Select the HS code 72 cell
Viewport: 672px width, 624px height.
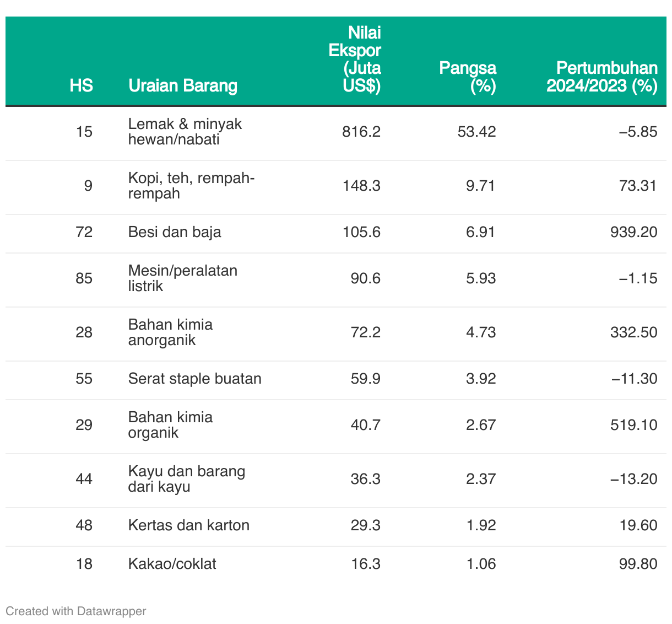[x=84, y=232]
